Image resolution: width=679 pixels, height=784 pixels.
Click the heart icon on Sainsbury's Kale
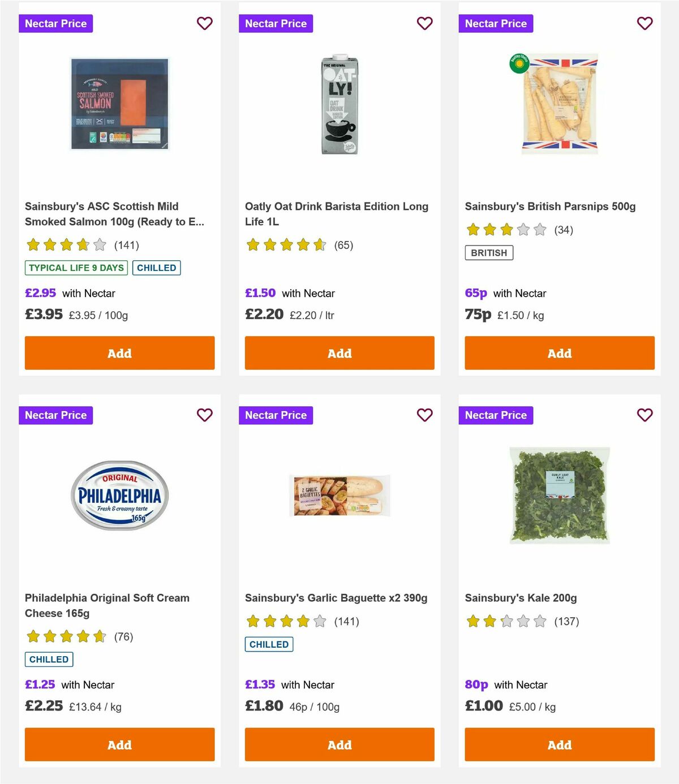[x=644, y=415]
